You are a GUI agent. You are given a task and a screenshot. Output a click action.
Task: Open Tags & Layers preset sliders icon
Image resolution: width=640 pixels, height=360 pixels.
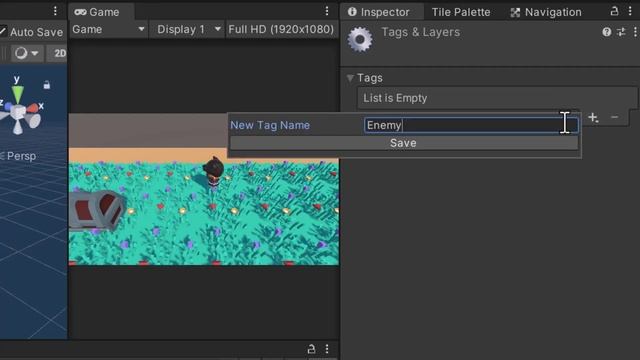tap(621, 32)
